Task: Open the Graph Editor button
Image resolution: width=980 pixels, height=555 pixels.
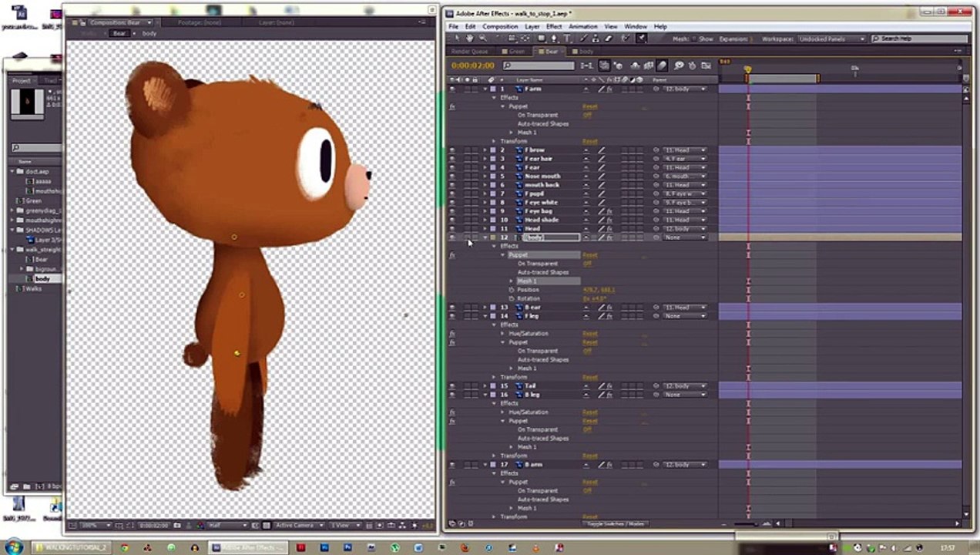Action: 706,66
